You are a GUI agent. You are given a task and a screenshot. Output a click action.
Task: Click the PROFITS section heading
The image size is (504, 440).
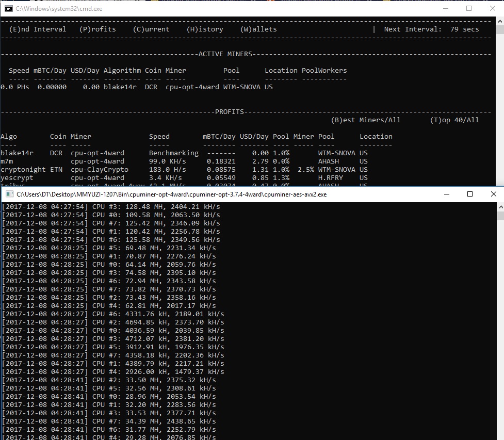[230, 112]
